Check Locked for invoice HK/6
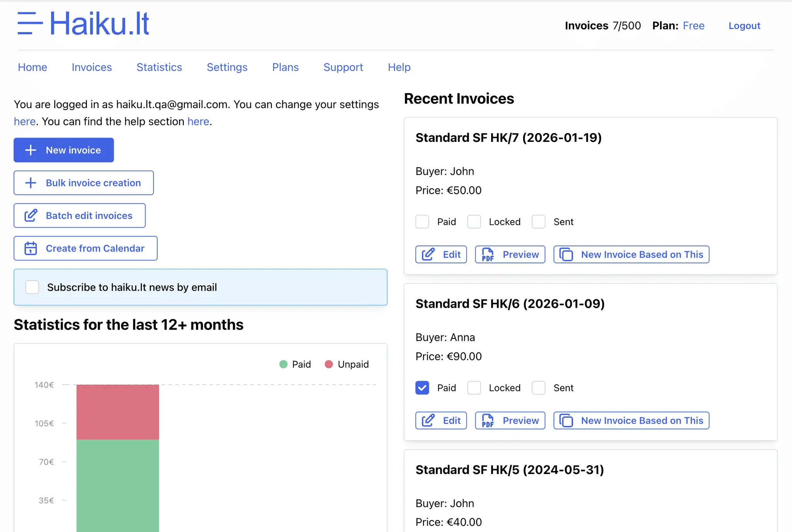This screenshot has height=532, width=792. (x=474, y=388)
